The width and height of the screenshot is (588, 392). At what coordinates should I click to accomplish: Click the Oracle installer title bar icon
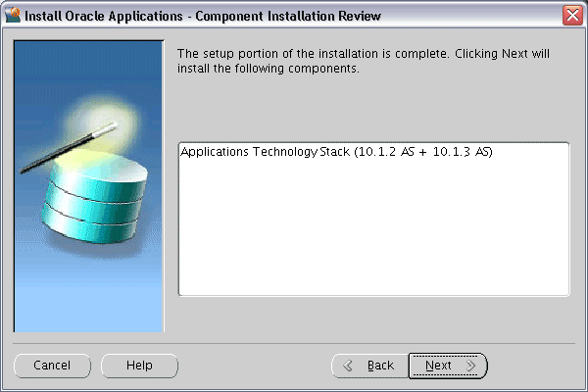coord(13,15)
